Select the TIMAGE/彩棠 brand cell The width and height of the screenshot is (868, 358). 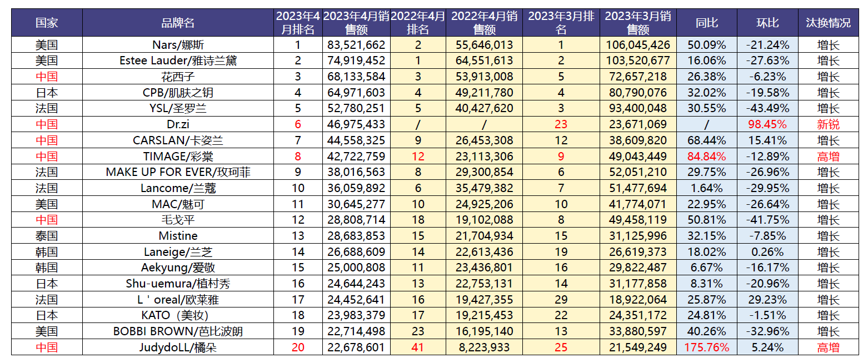[178, 157]
